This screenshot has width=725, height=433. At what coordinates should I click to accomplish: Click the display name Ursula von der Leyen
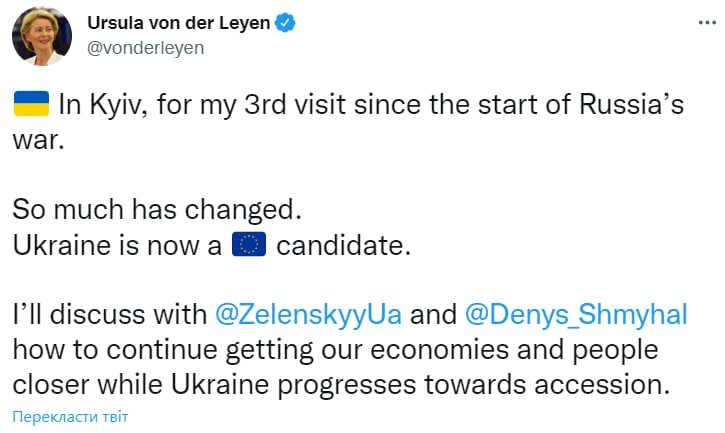coord(178,22)
